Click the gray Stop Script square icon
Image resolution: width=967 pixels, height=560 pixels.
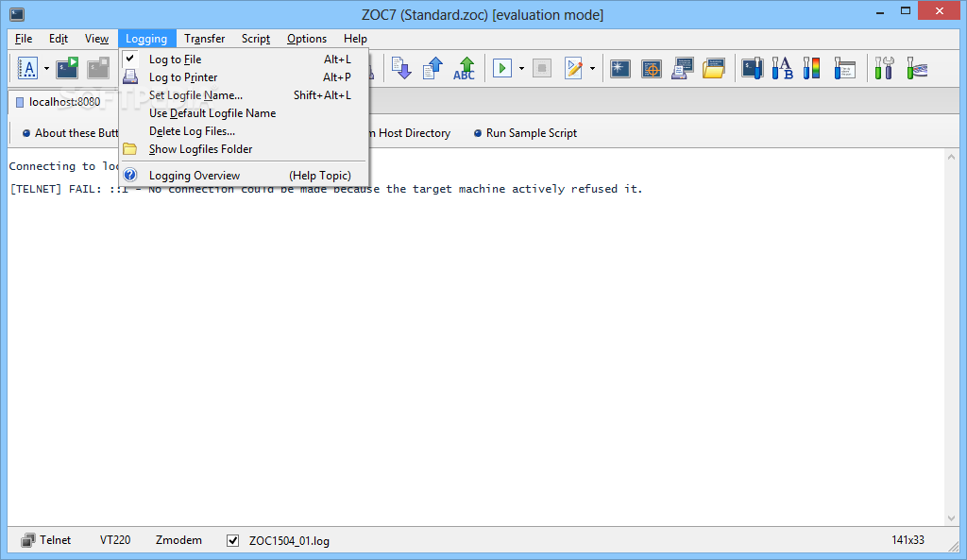[542, 68]
